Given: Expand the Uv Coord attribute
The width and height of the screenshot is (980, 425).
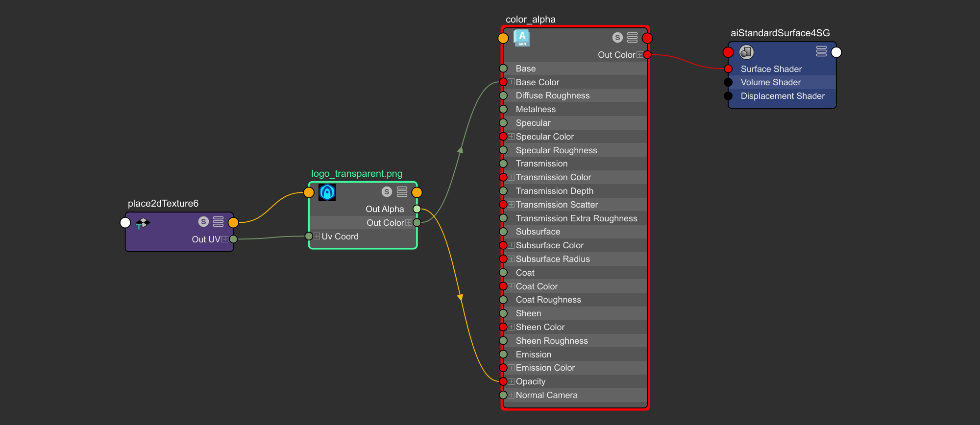Looking at the screenshot, I should [x=317, y=236].
